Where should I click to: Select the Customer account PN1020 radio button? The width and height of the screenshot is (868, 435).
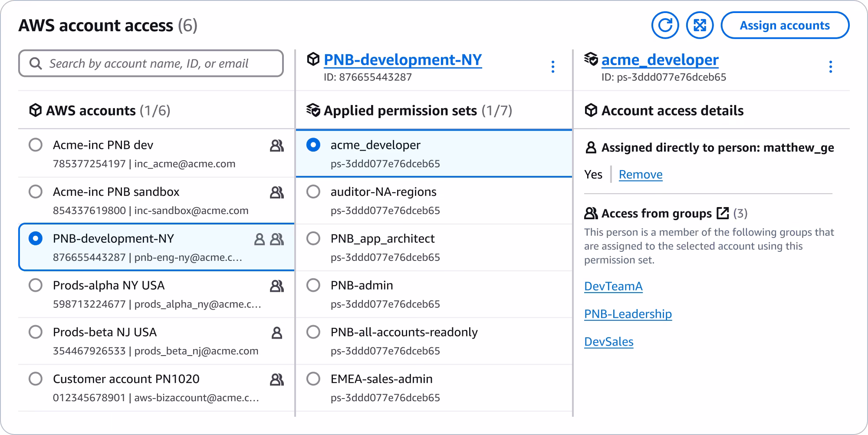[x=36, y=379]
